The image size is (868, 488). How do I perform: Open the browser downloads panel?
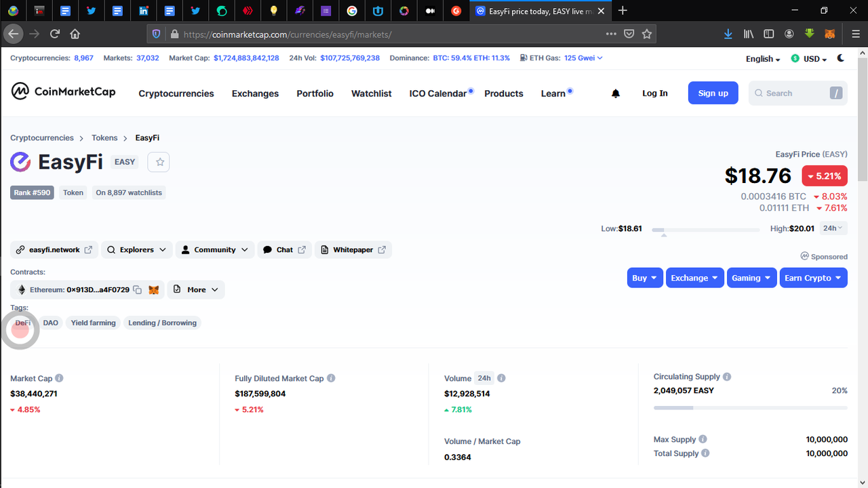[728, 34]
